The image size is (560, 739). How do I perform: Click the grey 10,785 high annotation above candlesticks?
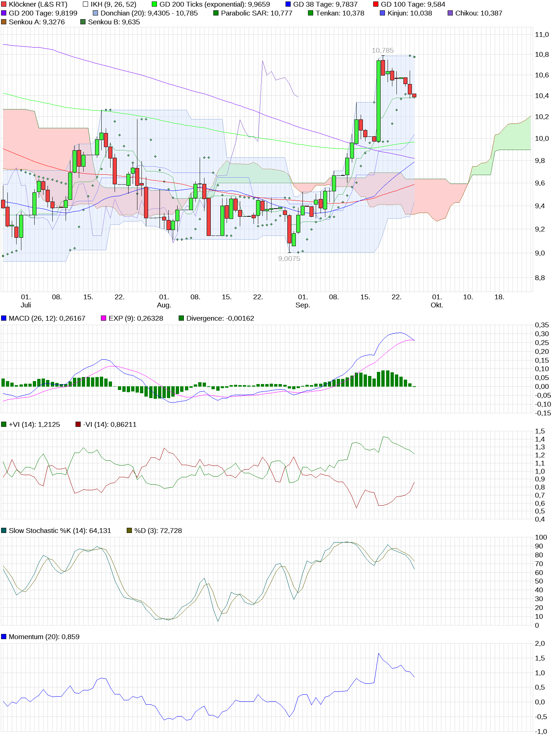[x=383, y=50]
